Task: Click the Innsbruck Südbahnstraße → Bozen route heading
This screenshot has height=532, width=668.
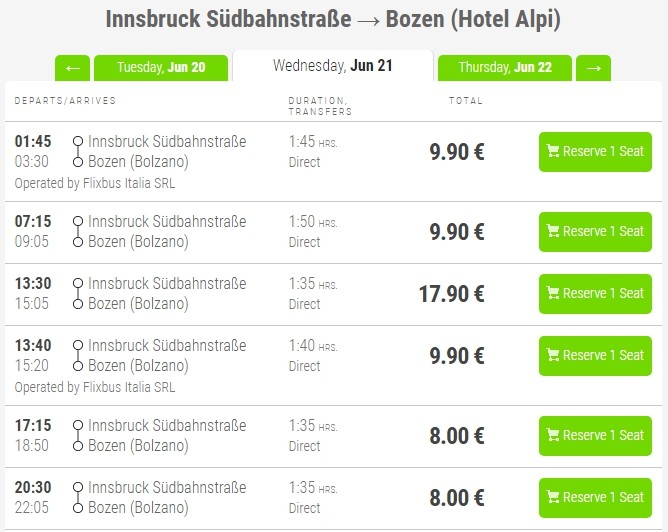Action: 333,20
